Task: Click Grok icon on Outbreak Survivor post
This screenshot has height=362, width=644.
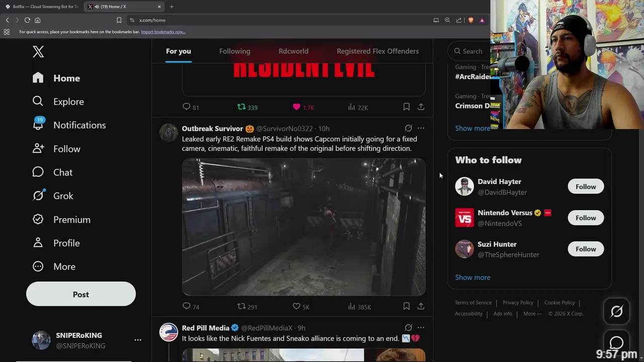Action: tap(409, 128)
